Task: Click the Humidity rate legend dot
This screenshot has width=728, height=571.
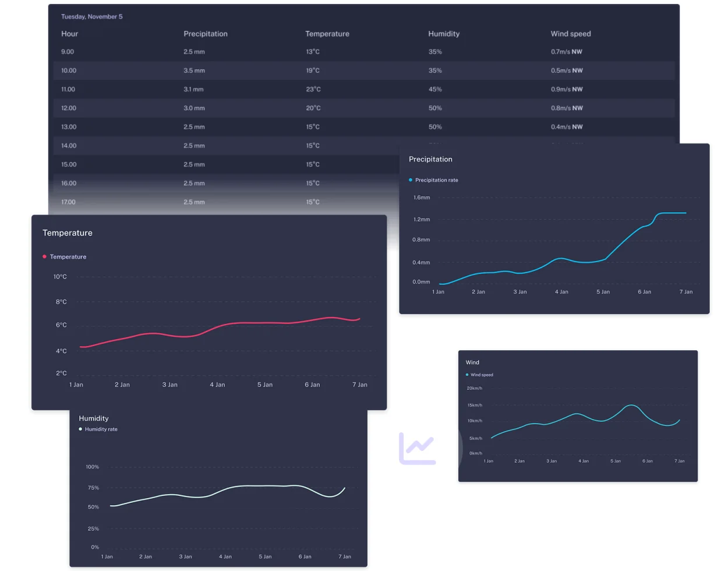Action: [80, 429]
